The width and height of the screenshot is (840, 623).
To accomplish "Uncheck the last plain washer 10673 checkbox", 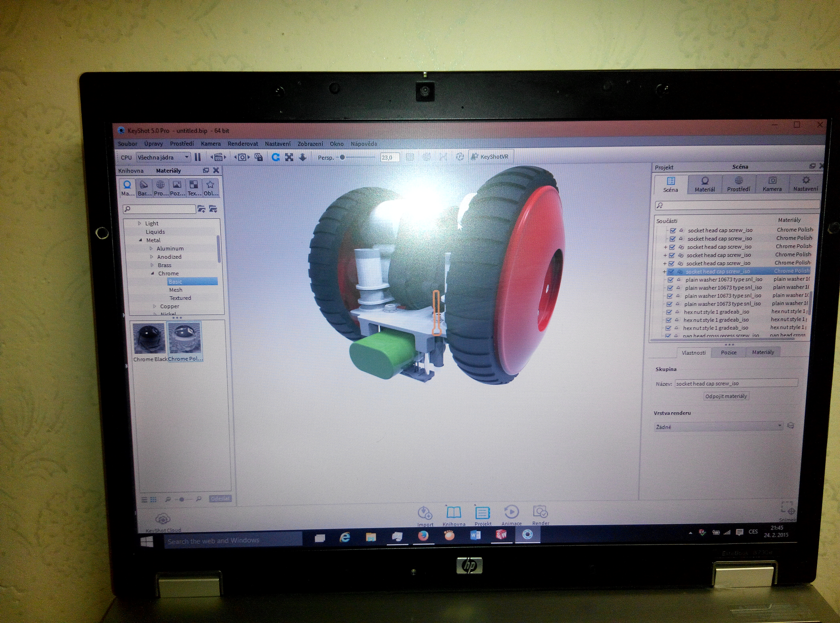I will click(669, 304).
